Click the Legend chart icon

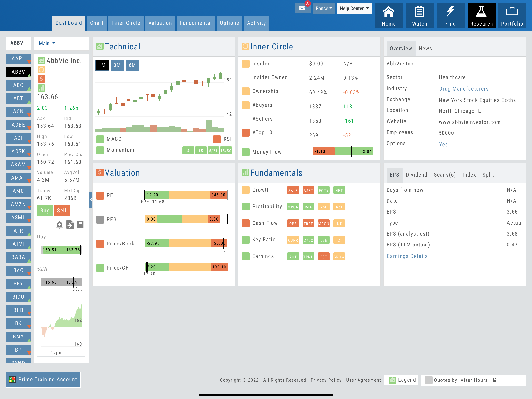tap(393, 380)
